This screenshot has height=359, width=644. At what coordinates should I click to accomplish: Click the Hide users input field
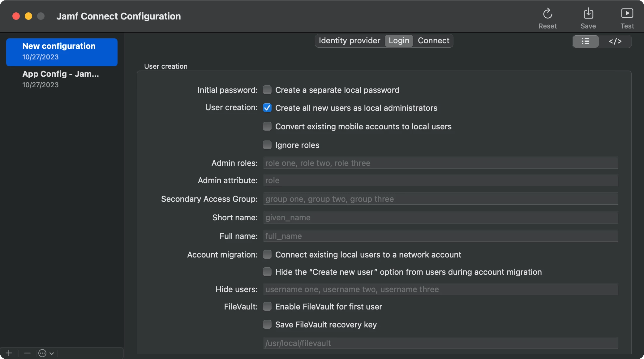tap(440, 289)
